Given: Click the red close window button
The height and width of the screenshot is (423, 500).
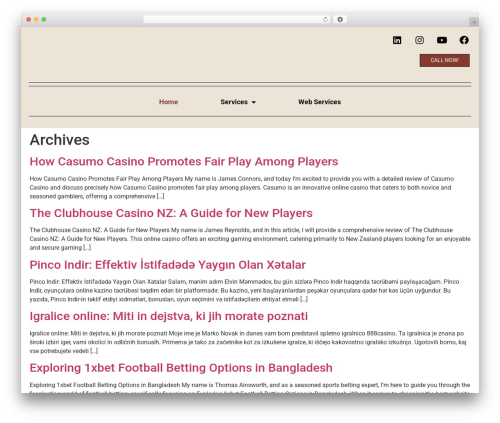Looking at the screenshot, I should [x=29, y=19].
